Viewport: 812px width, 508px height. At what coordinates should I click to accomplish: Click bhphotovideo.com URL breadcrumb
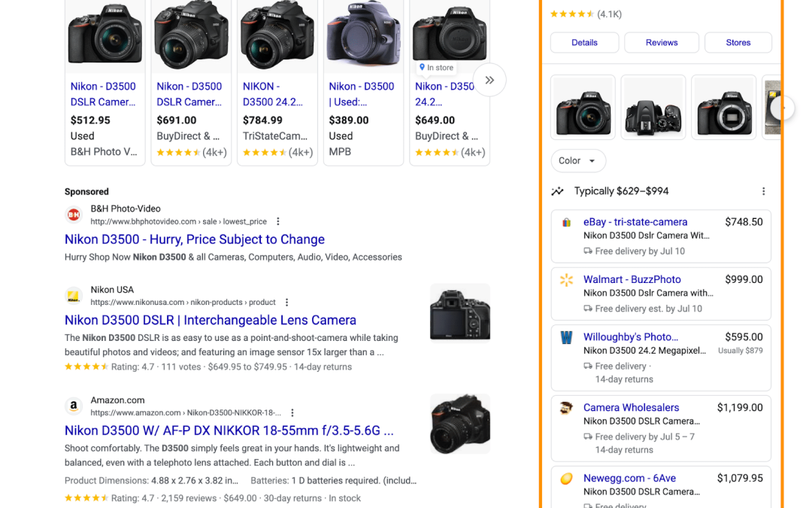(179, 221)
